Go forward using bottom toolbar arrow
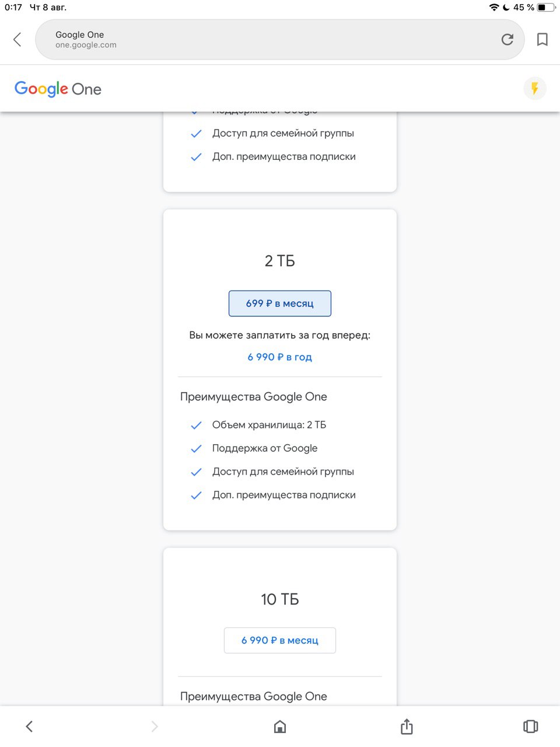The width and height of the screenshot is (560, 747). point(155,727)
